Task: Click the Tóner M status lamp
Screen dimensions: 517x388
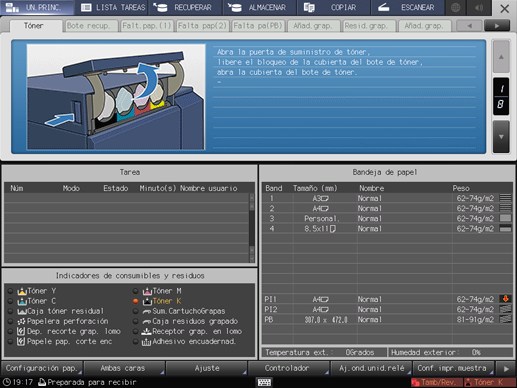Action: pos(135,291)
